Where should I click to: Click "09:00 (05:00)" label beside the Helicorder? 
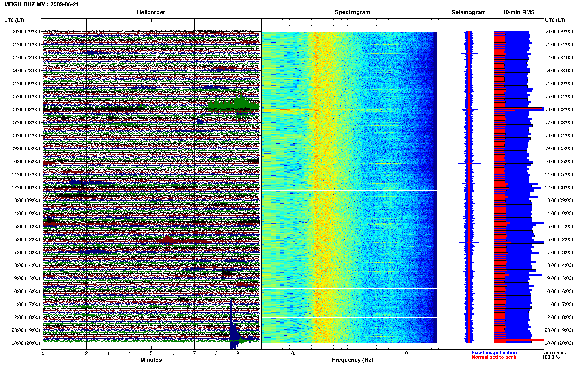click(x=26, y=148)
